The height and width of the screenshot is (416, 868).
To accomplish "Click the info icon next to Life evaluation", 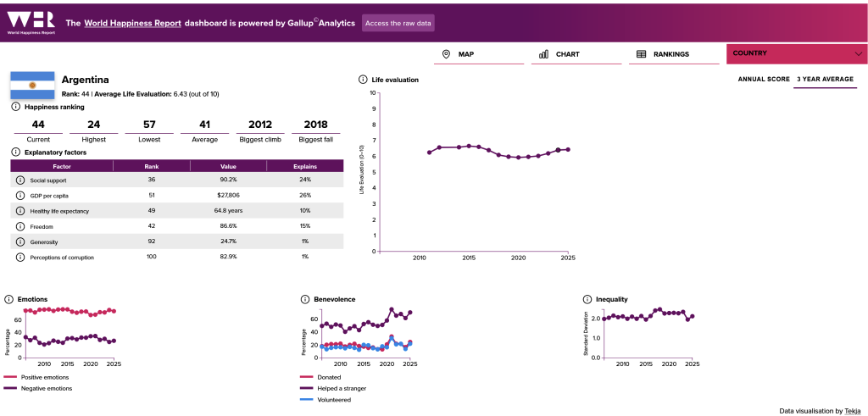I will 363,80.
